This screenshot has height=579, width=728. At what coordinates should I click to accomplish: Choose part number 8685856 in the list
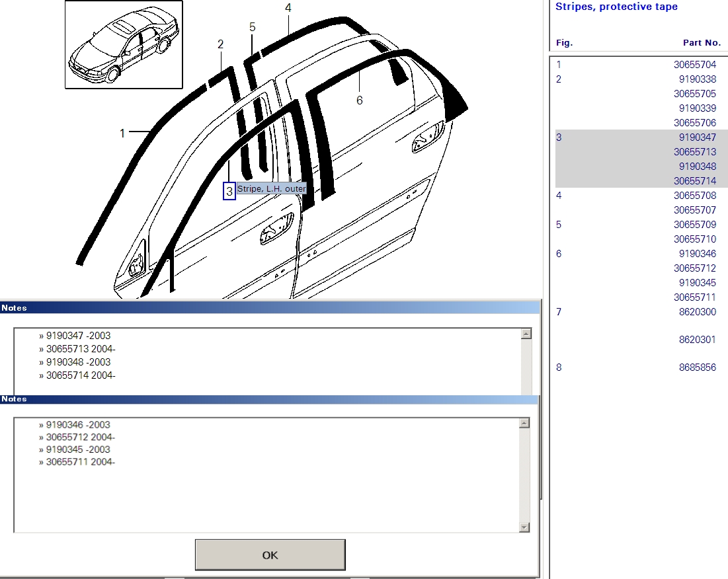697,367
